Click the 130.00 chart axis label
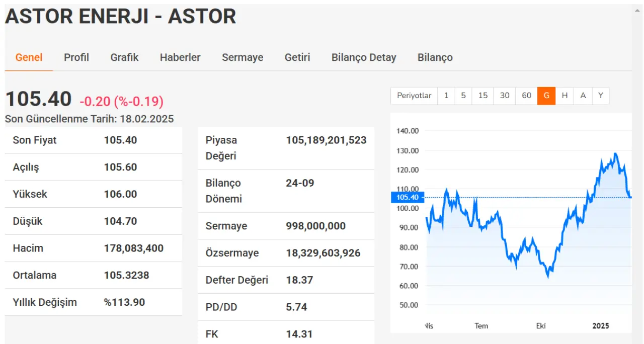 pyautogui.click(x=408, y=150)
